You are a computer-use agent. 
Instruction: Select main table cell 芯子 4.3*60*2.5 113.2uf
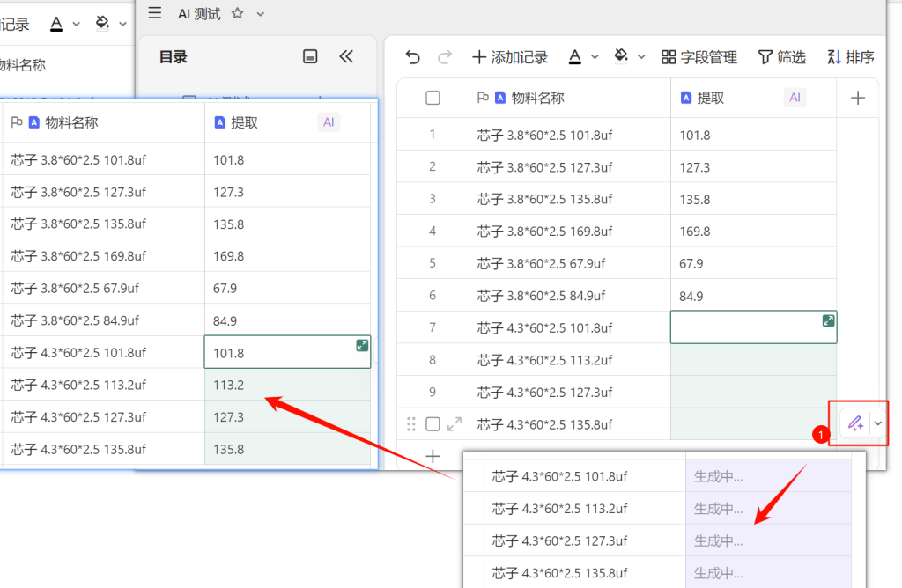[570, 360]
